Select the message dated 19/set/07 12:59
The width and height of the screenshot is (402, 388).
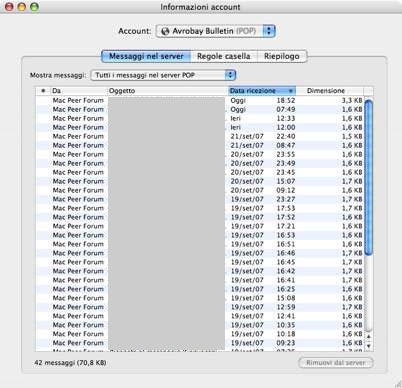tap(200, 307)
